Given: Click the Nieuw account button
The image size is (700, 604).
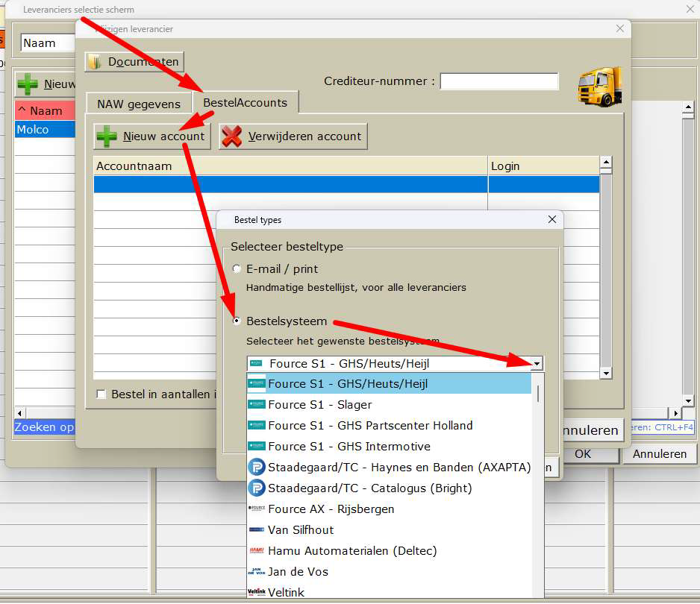Looking at the screenshot, I should 152,136.
